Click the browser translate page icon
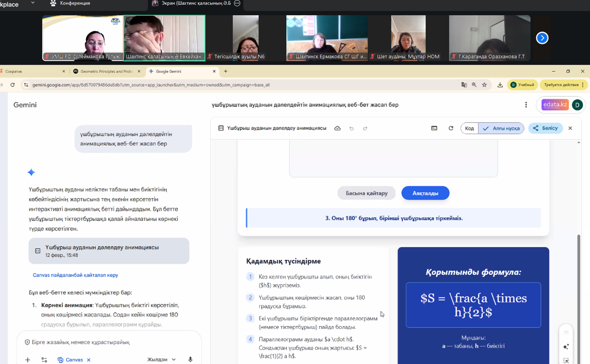 click(464, 85)
